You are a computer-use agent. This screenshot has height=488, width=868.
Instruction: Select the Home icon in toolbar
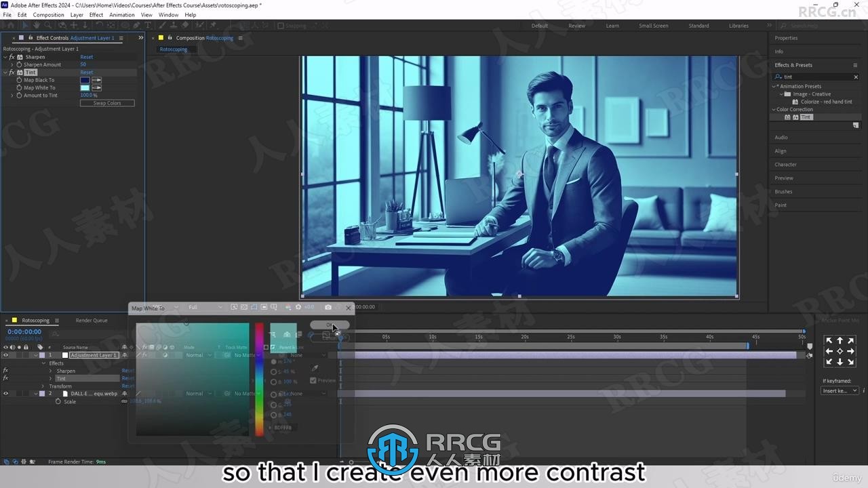(11, 26)
